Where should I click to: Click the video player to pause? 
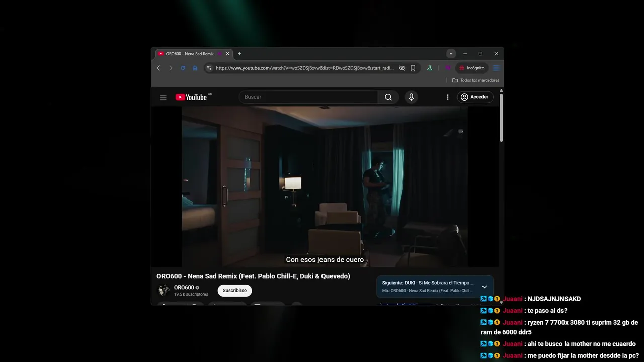(x=325, y=186)
